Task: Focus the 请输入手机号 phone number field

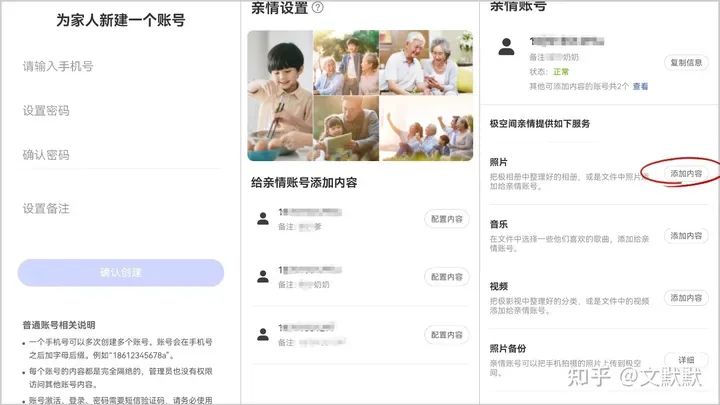Action: pyautogui.click(x=121, y=67)
